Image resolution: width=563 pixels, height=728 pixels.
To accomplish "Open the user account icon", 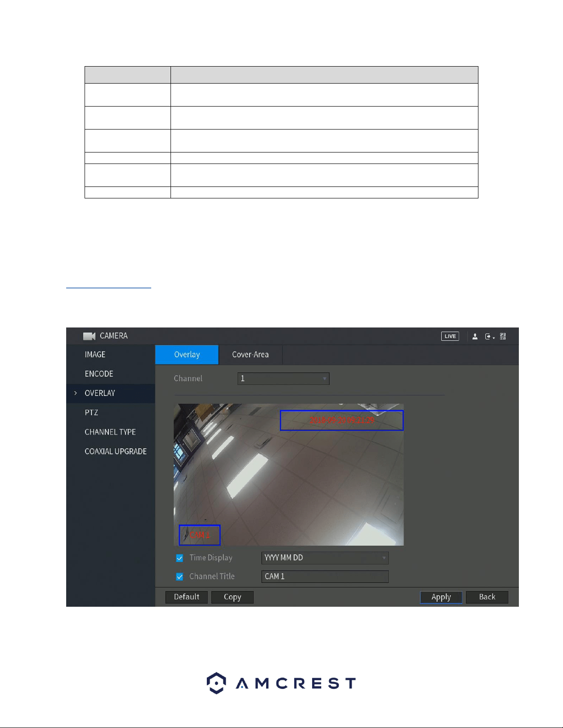I will click(x=475, y=336).
